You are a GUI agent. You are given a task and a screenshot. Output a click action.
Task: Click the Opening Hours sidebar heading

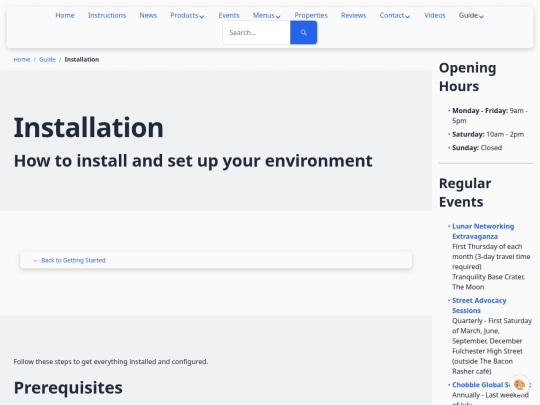click(x=467, y=77)
